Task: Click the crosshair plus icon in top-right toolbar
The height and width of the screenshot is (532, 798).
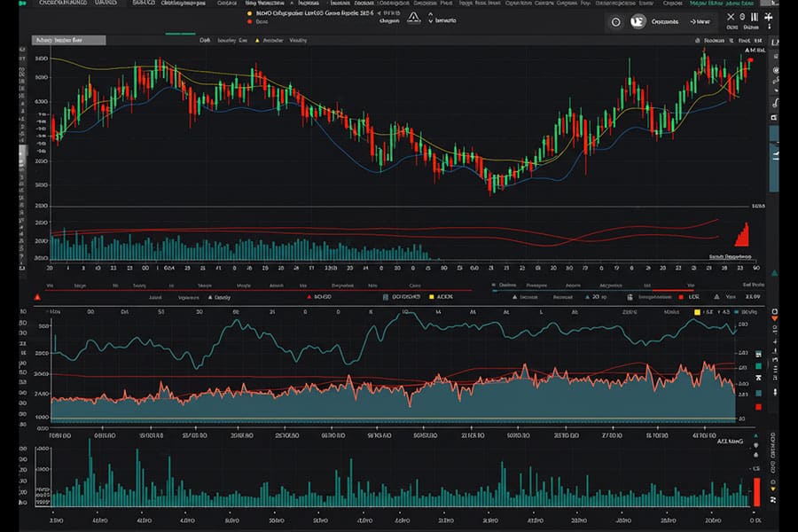Action: (x=769, y=17)
